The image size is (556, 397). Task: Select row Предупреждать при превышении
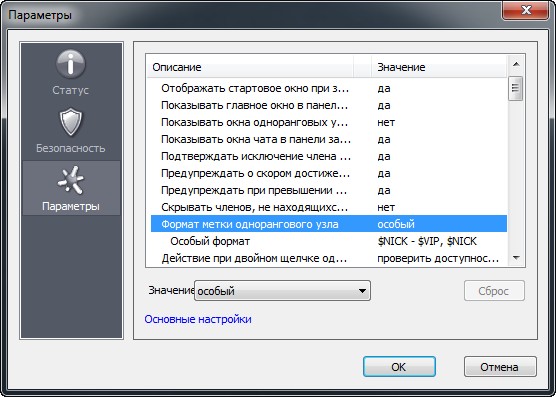coord(329,190)
